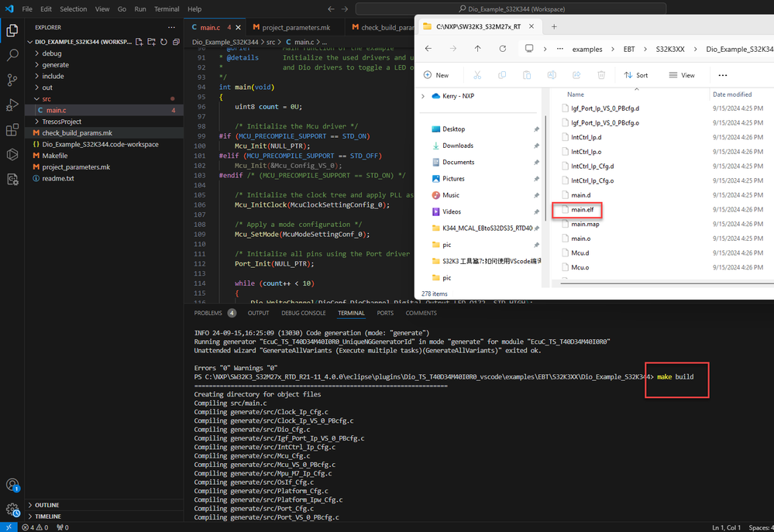Open the Manage gear menu
The height and width of the screenshot is (532, 774).
pos(12,510)
